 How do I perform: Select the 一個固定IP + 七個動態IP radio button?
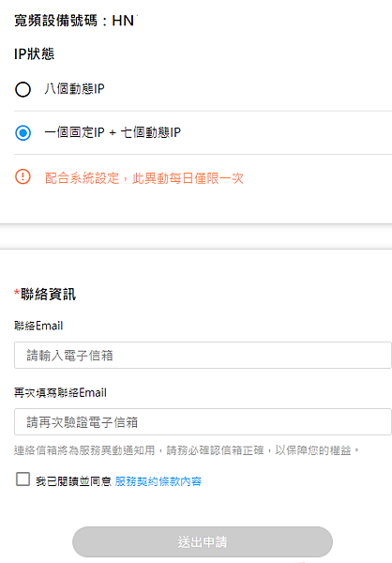pos(23,133)
